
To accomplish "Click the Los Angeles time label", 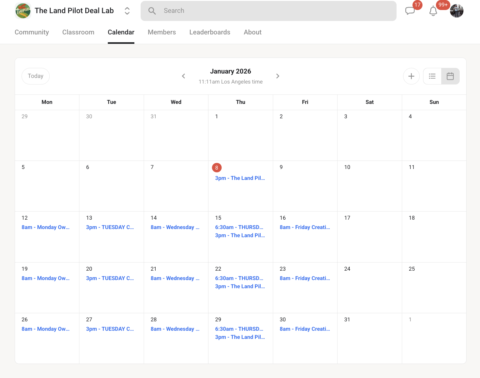I will [231, 82].
